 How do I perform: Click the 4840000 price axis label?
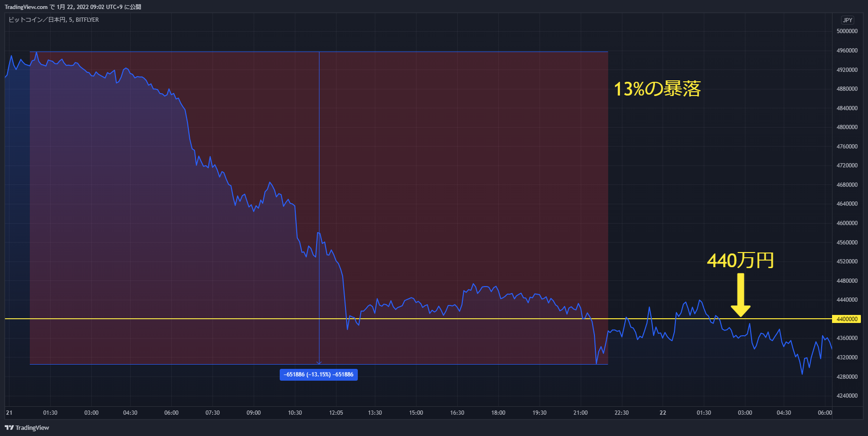[847, 108]
